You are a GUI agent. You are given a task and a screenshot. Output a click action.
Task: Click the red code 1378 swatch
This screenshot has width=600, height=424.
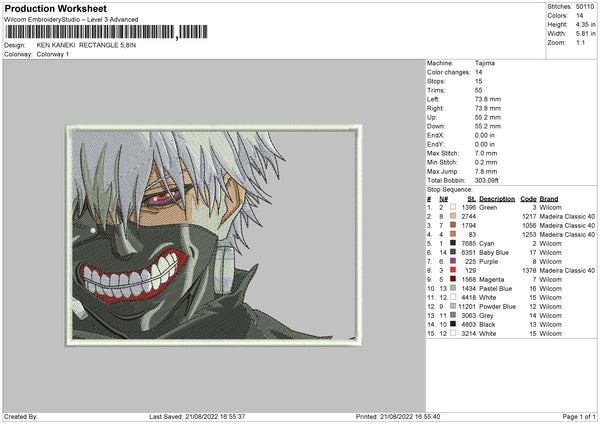(453, 270)
